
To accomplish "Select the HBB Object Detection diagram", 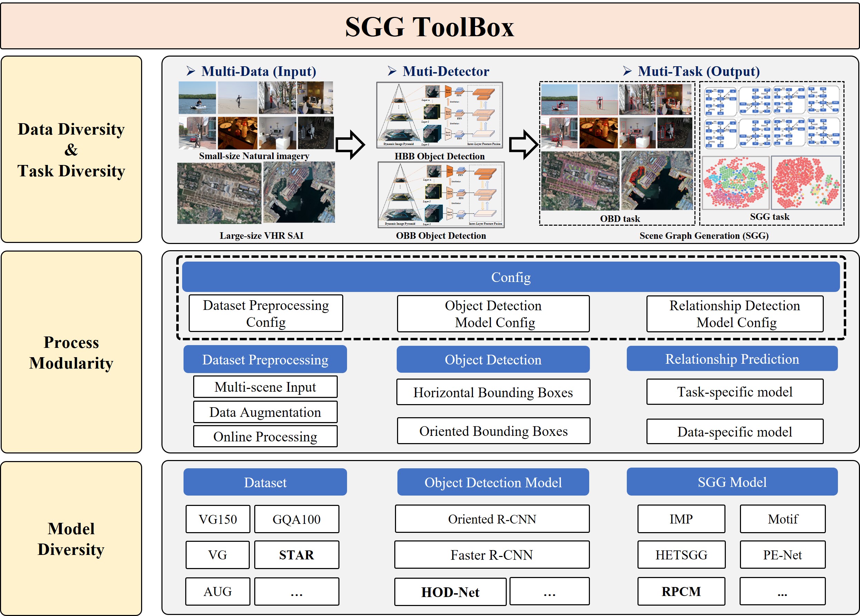I will [x=439, y=115].
